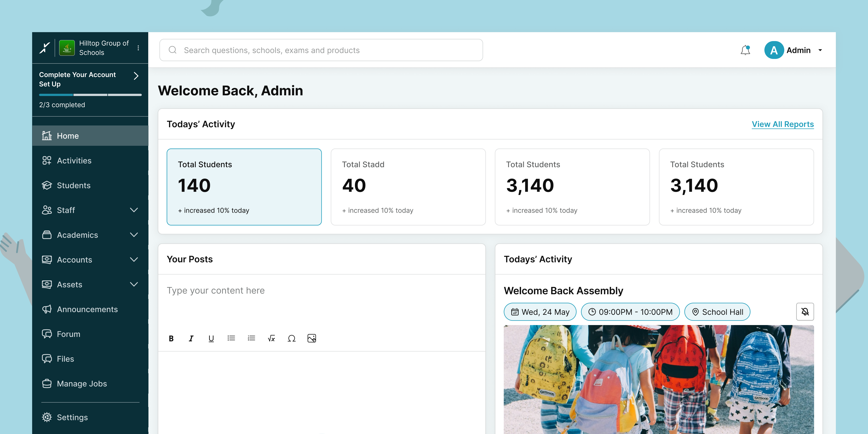
Task: Go to Home in the sidebar
Action: click(90, 136)
